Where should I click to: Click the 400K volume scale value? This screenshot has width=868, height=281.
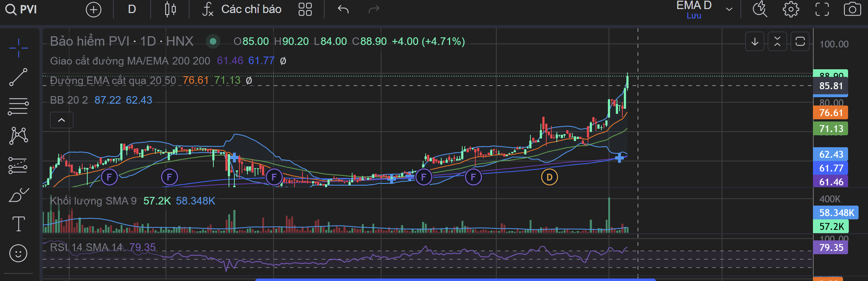pyautogui.click(x=830, y=199)
